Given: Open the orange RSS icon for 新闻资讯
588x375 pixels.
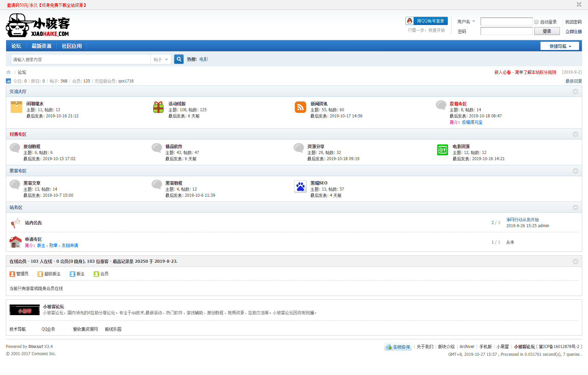Looking at the screenshot, I should (300, 107).
